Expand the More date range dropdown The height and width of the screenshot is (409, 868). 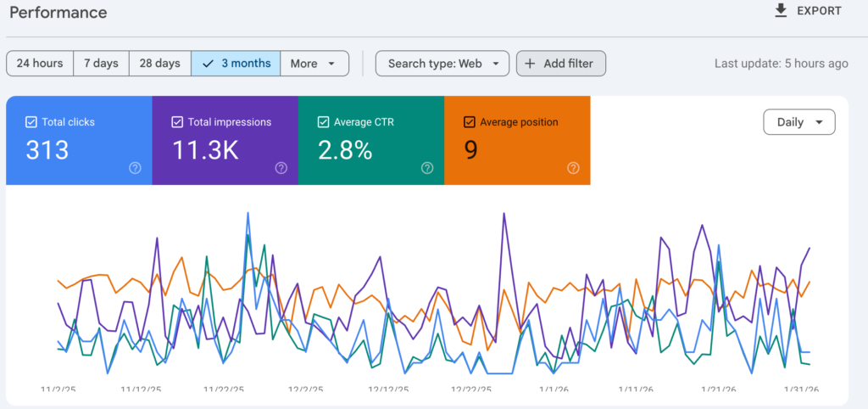pos(314,64)
